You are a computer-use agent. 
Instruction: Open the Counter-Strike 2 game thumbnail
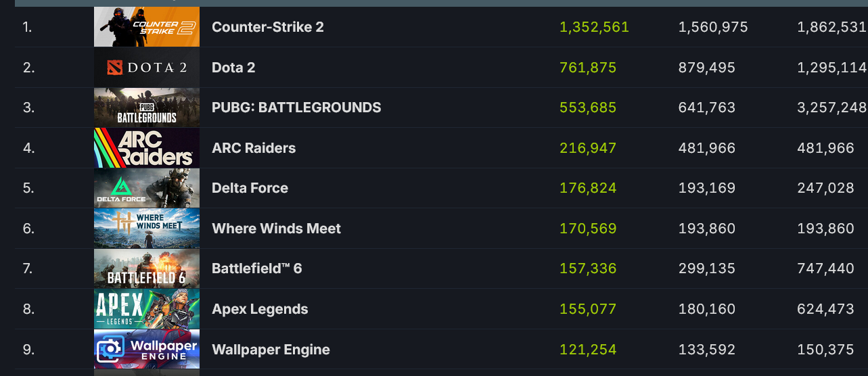tap(147, 27)
